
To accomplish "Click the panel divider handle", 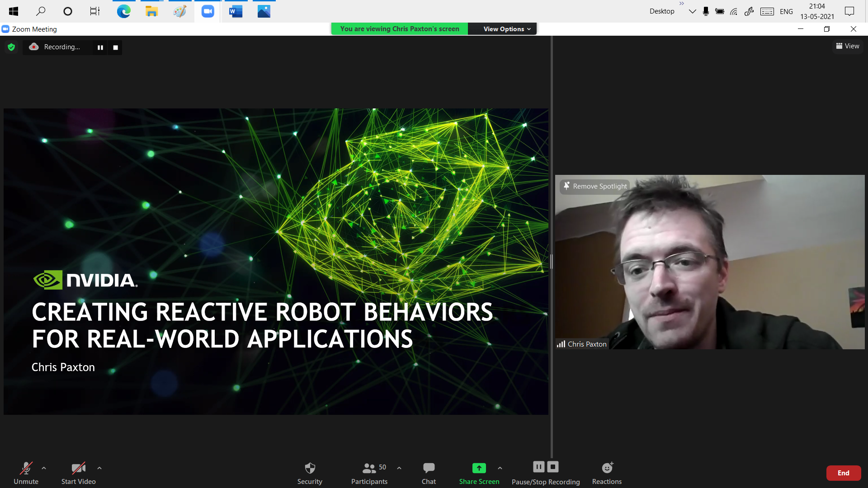I will [552, 262].
